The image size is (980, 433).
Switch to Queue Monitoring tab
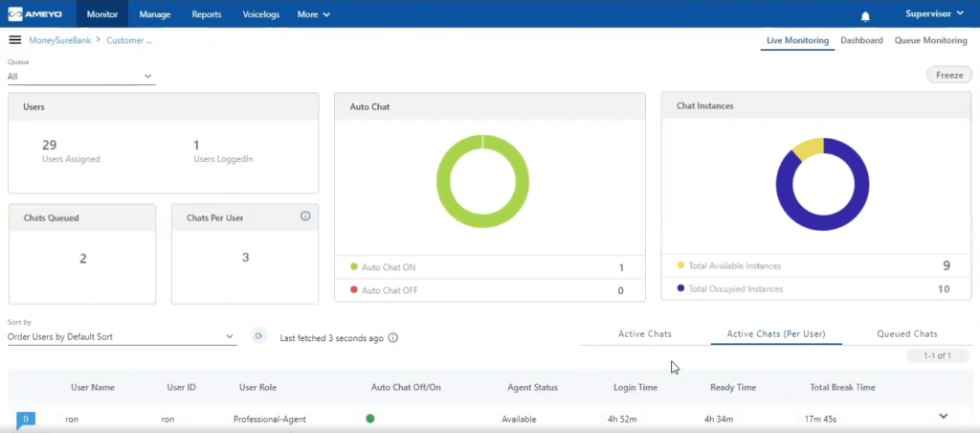click(930, 40)
